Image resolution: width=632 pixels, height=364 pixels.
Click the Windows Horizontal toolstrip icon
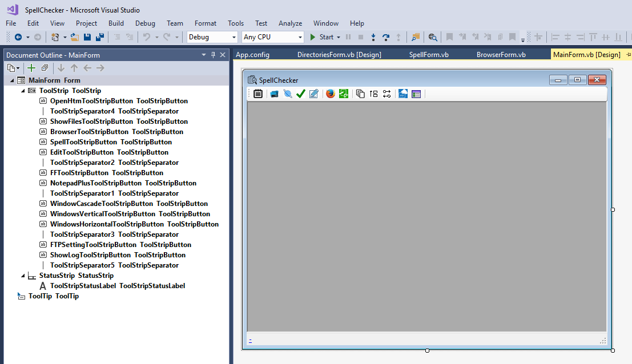click(x=387, y=94)
